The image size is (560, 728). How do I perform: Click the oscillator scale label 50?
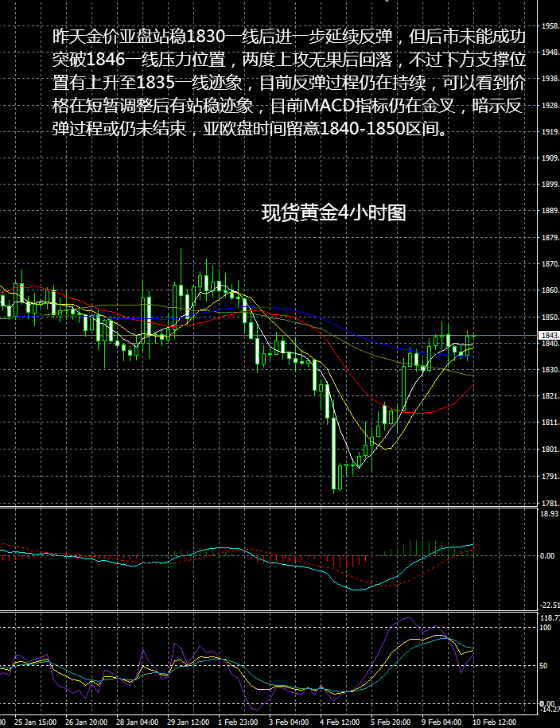tap(543, 666)
